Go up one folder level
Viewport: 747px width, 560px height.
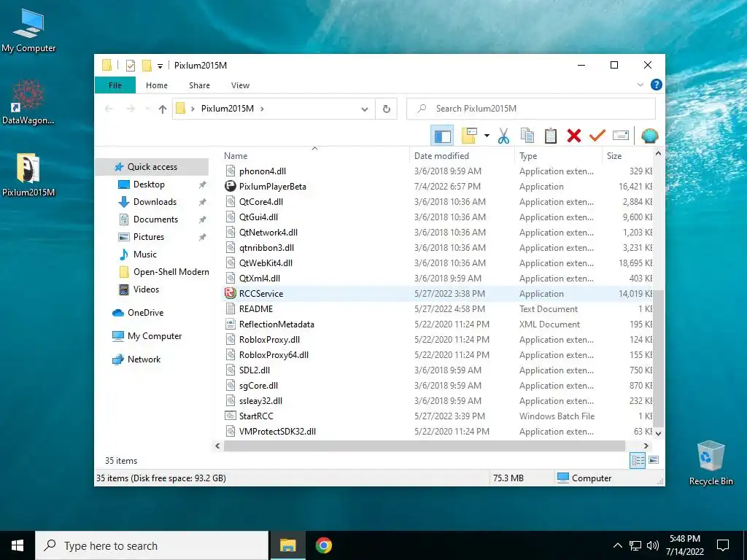pyautogui.click(x=163, y=109)
